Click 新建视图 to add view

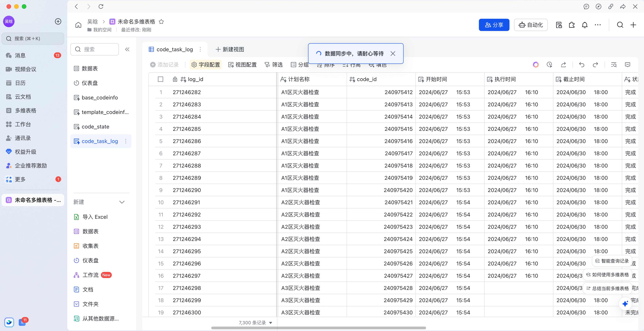click(230, 50)
